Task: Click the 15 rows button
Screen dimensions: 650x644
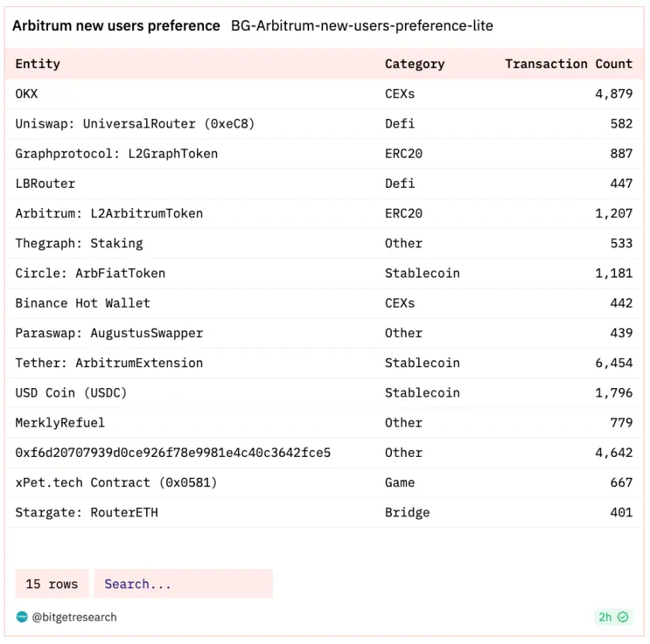Action: (52, 584)
